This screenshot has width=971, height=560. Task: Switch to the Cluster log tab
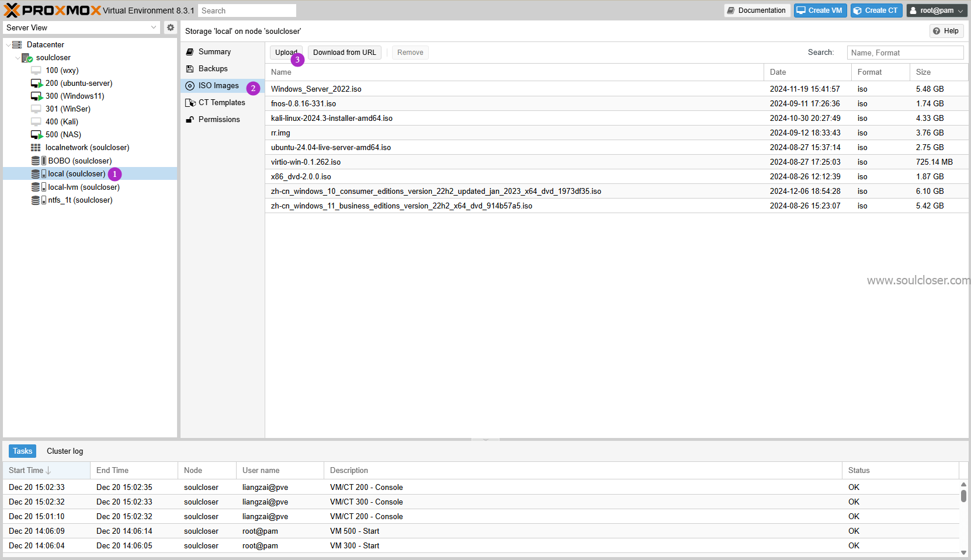click(x=65, y=451)
